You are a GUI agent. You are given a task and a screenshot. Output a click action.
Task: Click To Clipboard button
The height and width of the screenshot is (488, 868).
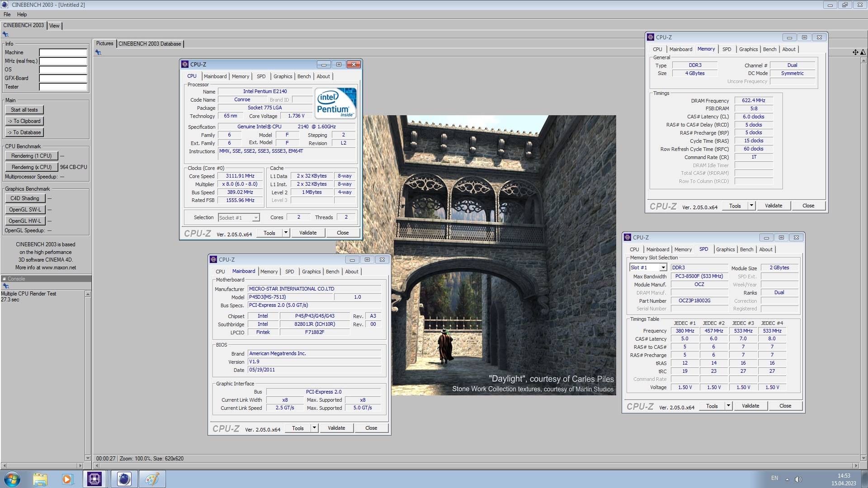24,121
